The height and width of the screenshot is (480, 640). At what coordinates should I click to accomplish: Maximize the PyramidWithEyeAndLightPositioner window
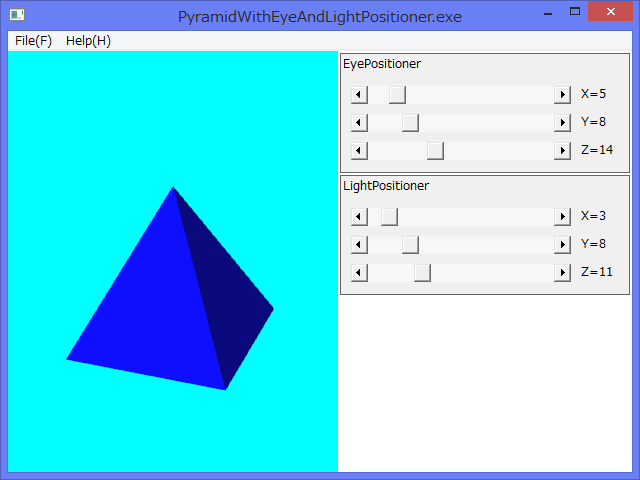tap(575, 11)
